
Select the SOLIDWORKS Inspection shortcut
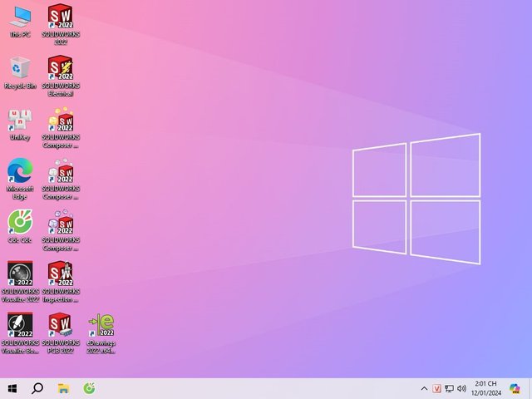click(x=61, y=282)
